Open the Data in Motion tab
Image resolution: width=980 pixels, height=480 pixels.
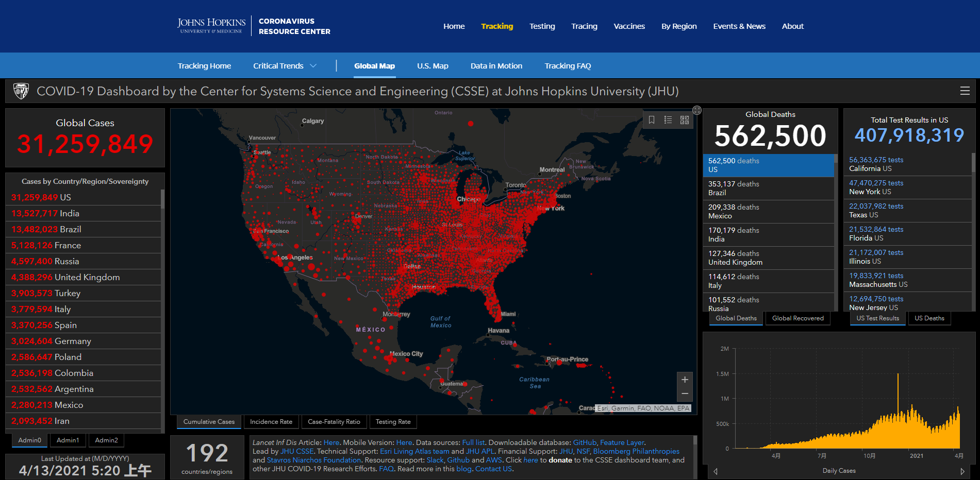[x=496, y=66]
